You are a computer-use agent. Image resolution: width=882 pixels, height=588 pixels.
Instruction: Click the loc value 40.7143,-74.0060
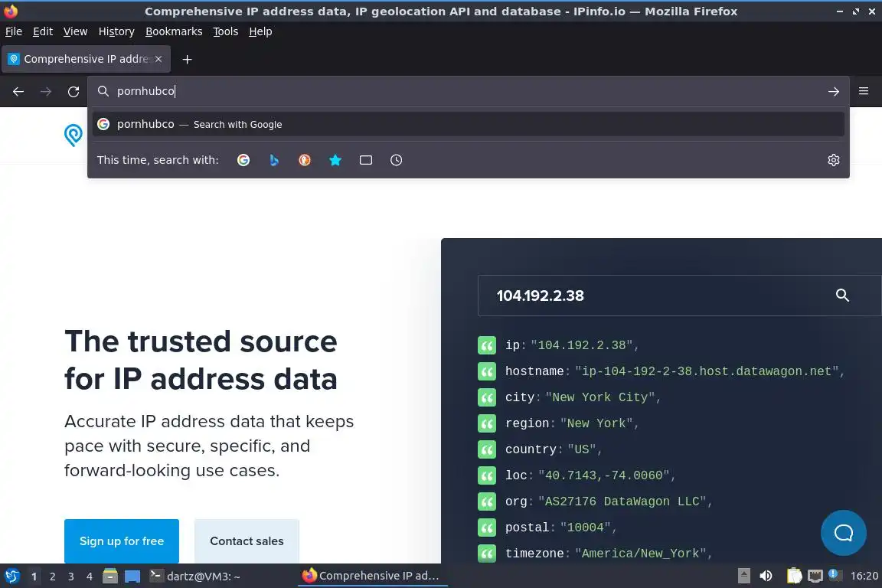(x=603, y=475)
